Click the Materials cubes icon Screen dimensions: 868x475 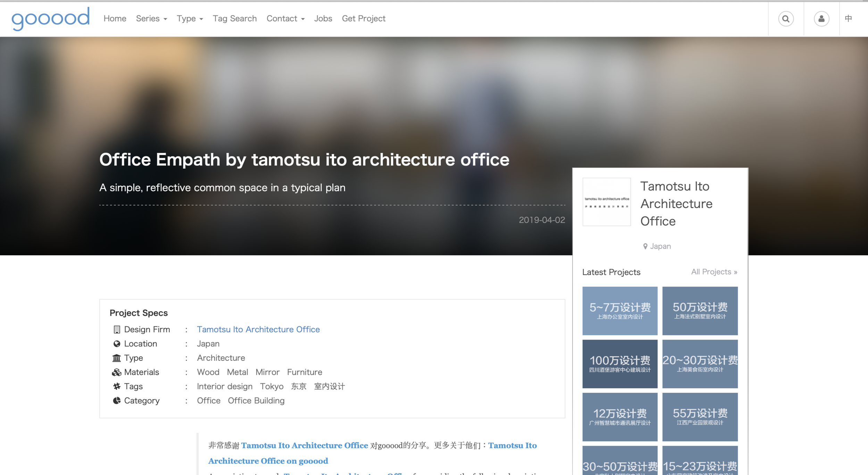click(x=117, y=372)
